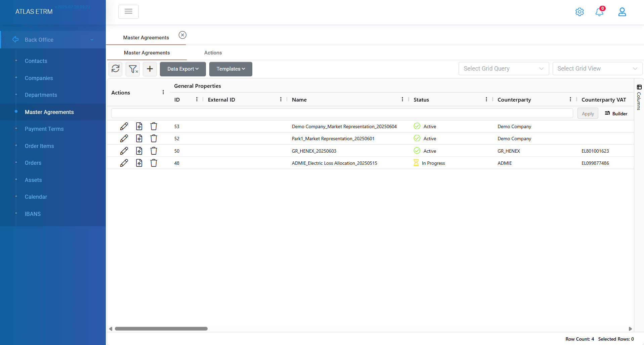Collapse the Back Office menu section

point(53,40)
